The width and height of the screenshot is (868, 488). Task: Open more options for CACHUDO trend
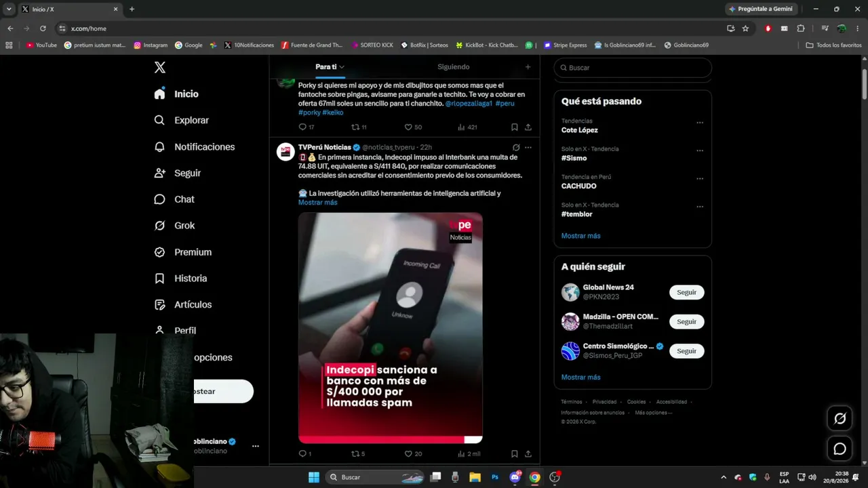point(700,179)
